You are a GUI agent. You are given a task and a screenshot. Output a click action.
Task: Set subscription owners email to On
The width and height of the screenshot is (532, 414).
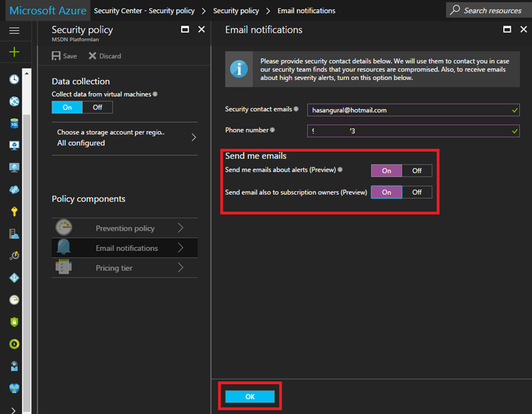coord(387,192)
